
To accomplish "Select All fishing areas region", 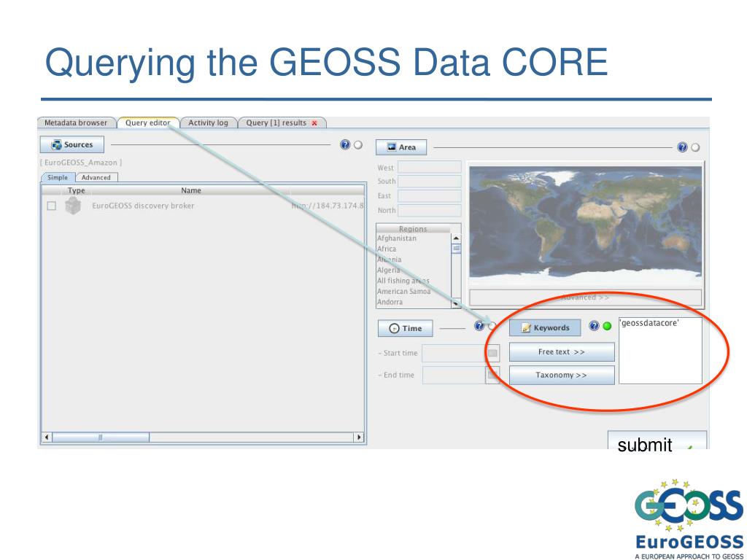I will click(x=403, y=281).
